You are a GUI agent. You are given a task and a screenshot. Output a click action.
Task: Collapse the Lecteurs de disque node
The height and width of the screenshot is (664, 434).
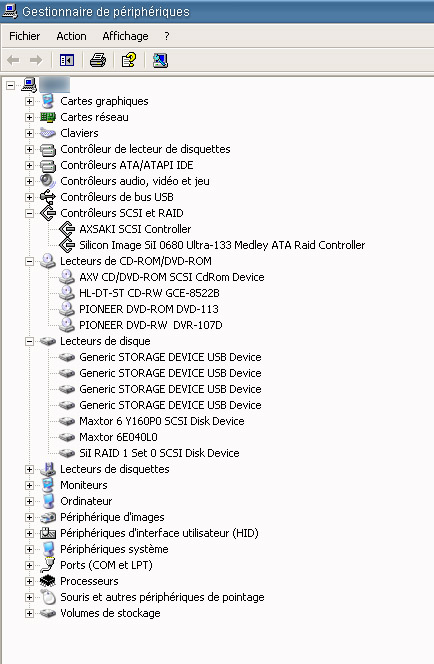[x=29, y=341]
